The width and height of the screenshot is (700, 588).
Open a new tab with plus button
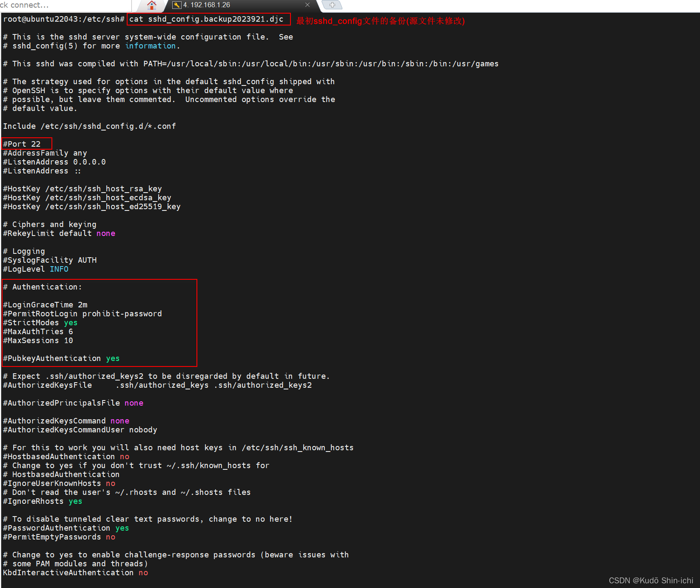tap(332, 5)
